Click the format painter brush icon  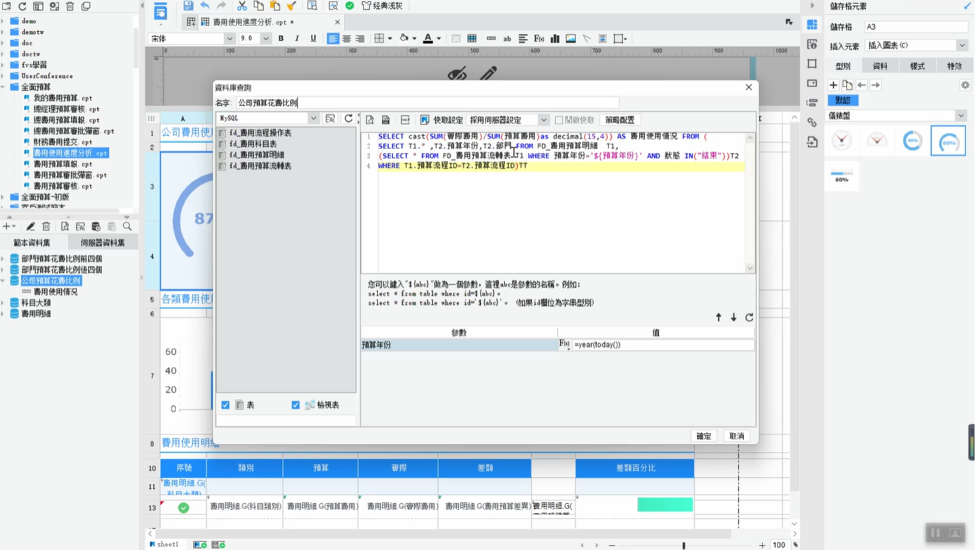[x=291, y=6]
